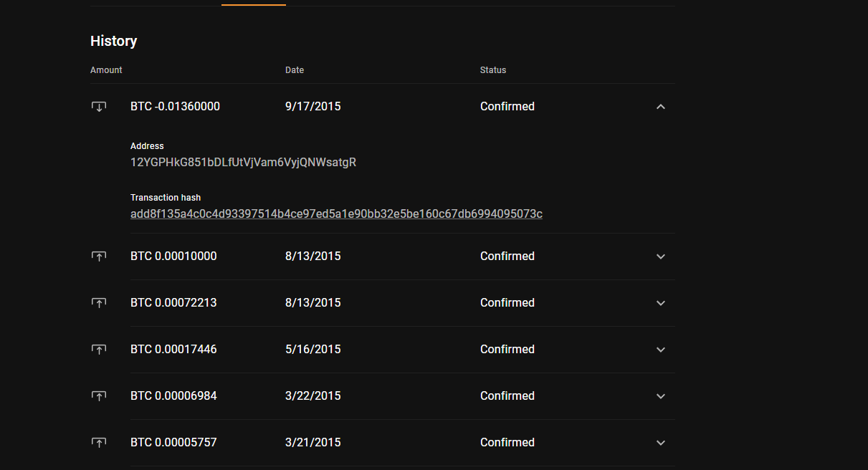Collapse the 9/17/2015 transaction details

coord(661,107)
